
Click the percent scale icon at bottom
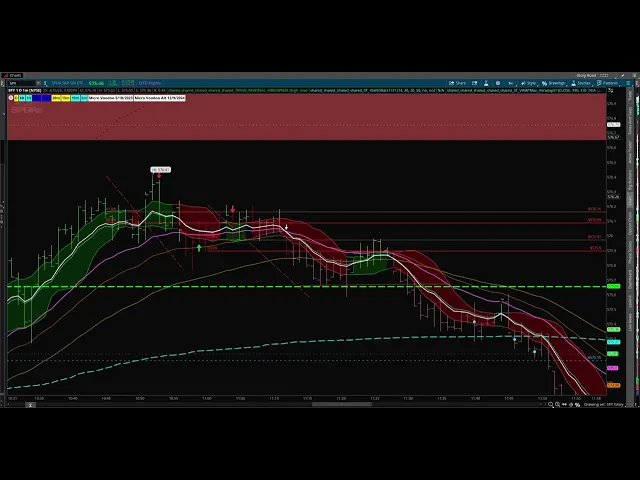(578, 404)
